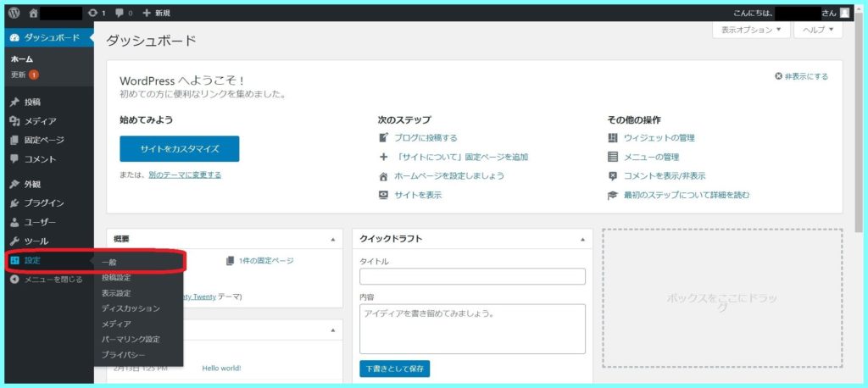Select プライバシー in settings flyout
This screenshot has width=868, height=388.
[x=124, y=355]
